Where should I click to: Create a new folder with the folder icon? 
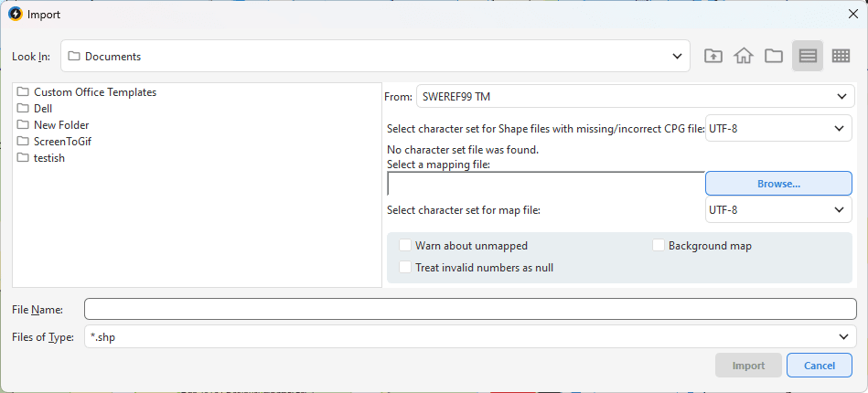pyautogui.click(x=774, y=56)
